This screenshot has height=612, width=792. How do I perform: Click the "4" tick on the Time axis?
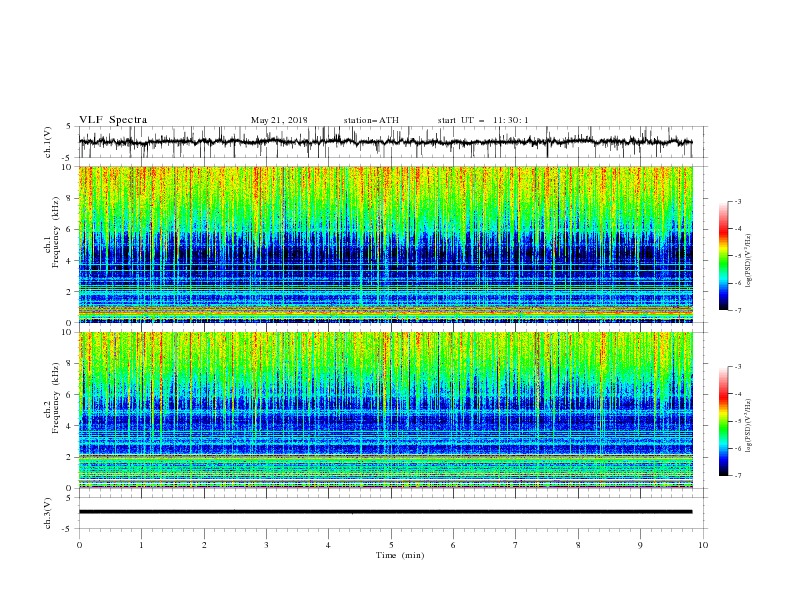click(328, 545)
